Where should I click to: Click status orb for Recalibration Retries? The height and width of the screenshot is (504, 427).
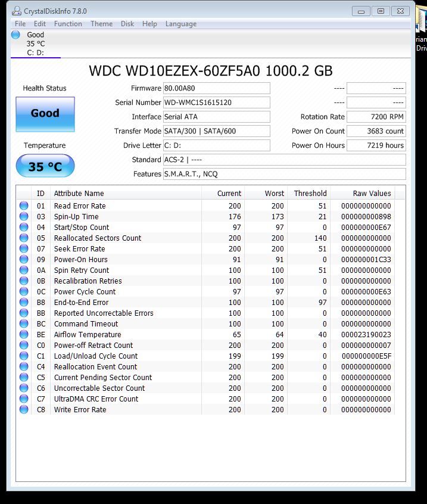pyautogui.click(x=24, y=281)
